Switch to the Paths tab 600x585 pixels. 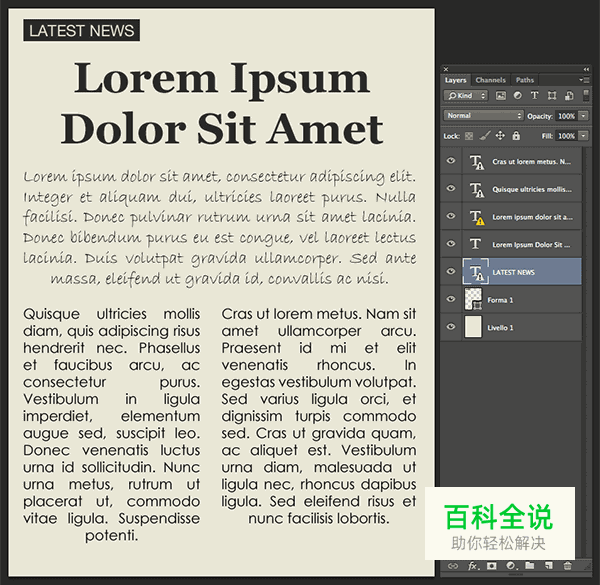pyautogui.click(x=525, y=80)
